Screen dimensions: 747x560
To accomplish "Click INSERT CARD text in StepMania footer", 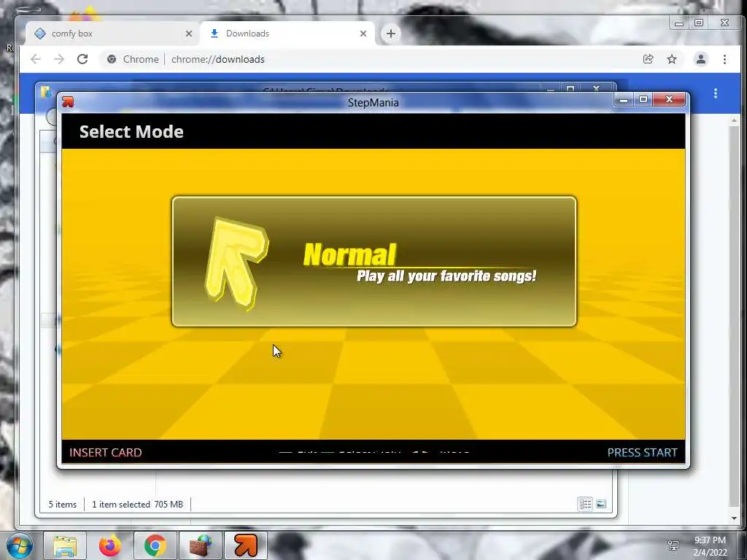I will point(105,452).
